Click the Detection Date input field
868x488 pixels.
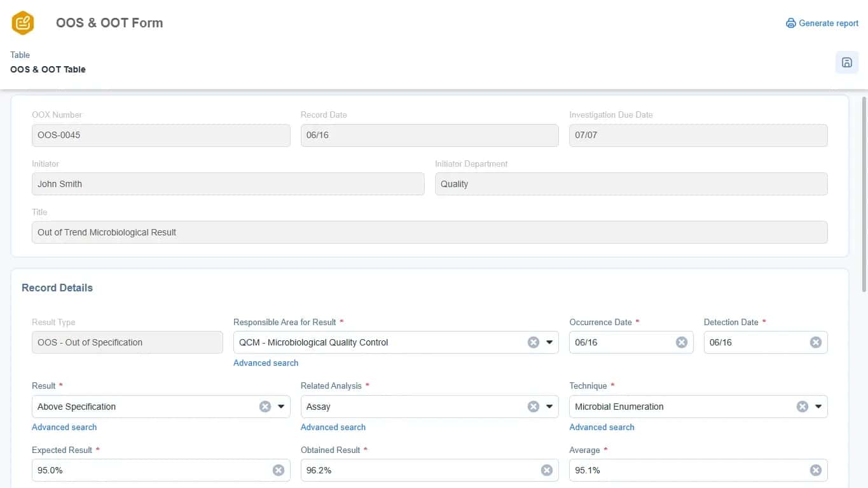[766, 342]
